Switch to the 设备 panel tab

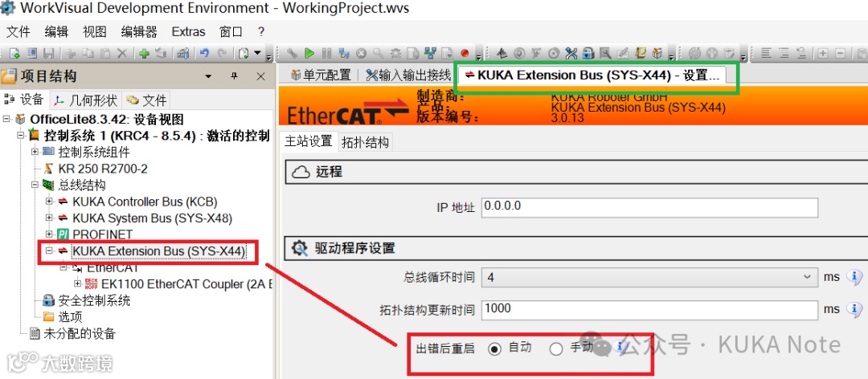click(24, 100)
